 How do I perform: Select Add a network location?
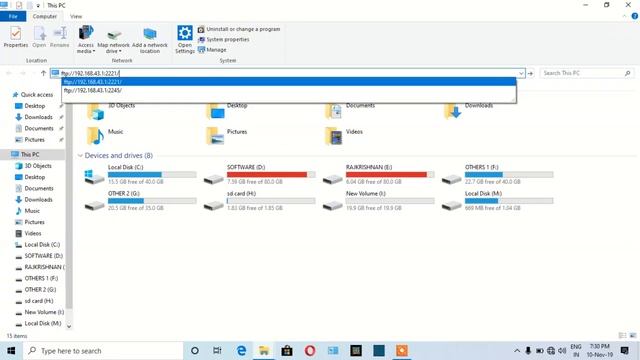(150, 41)
